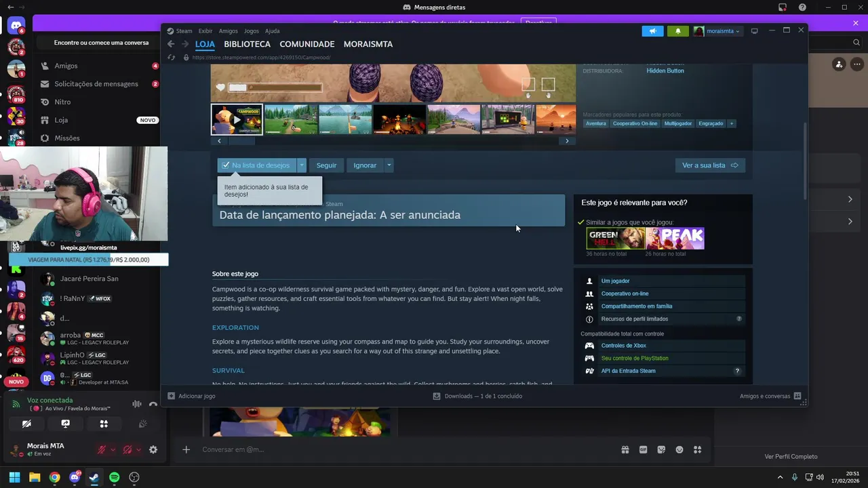The image size is (868, 488).
Task: Open Steam Big Picture mode monitor icon
Action: coord(754,31)
